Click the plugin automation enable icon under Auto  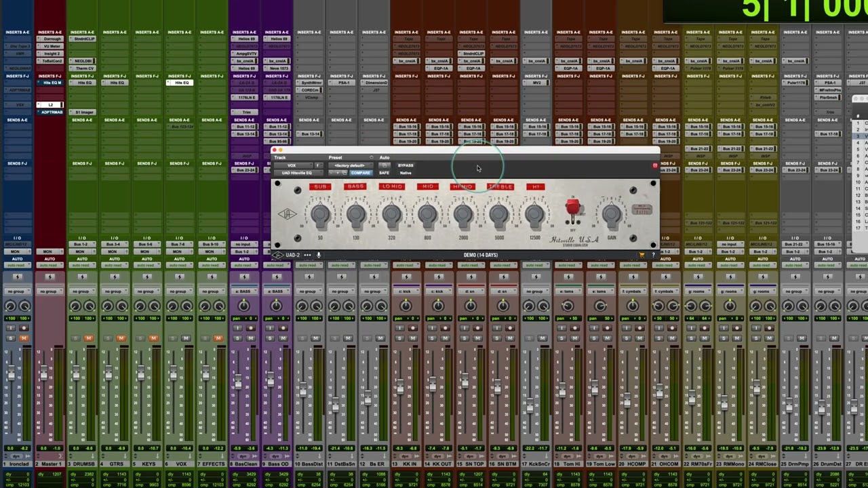click(384, 165)
